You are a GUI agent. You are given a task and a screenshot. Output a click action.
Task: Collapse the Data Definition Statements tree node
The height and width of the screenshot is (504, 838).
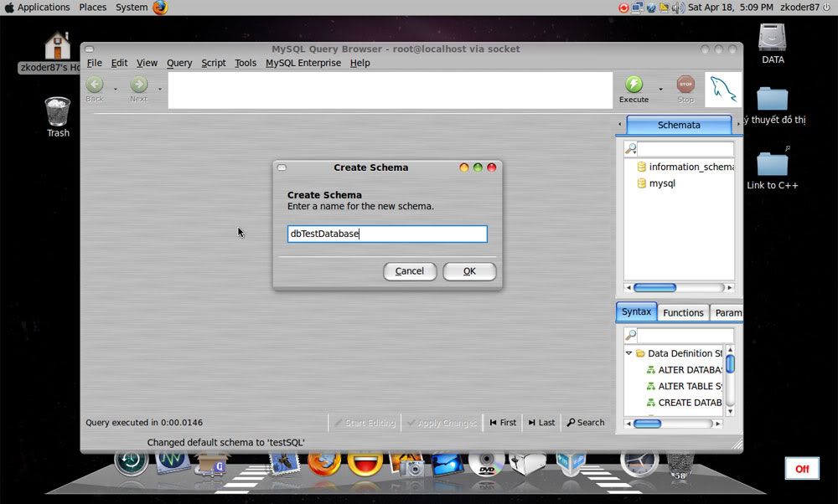pos(629,353)
